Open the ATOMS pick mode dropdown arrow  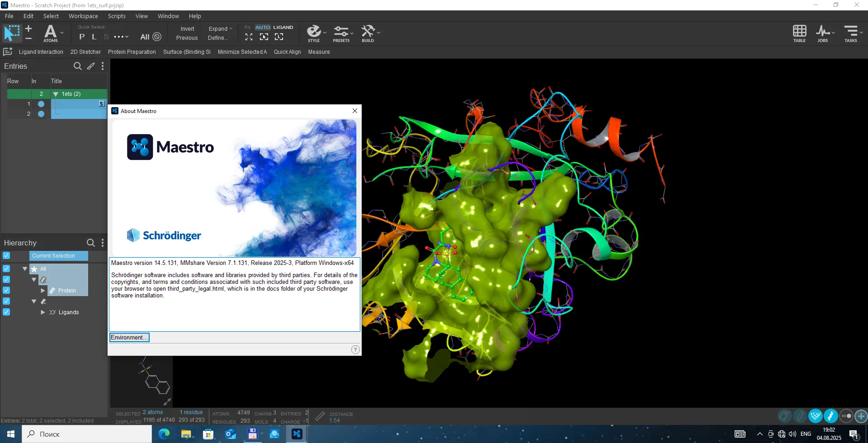[62, 33]
